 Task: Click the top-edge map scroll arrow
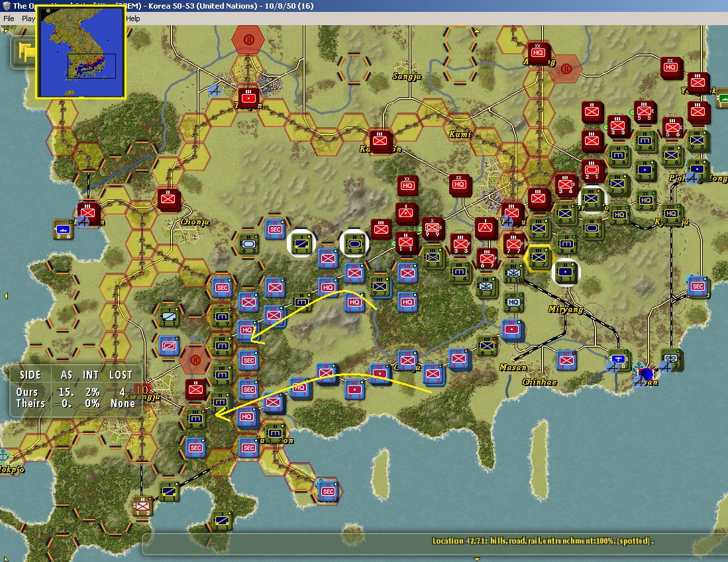[476, 32]
